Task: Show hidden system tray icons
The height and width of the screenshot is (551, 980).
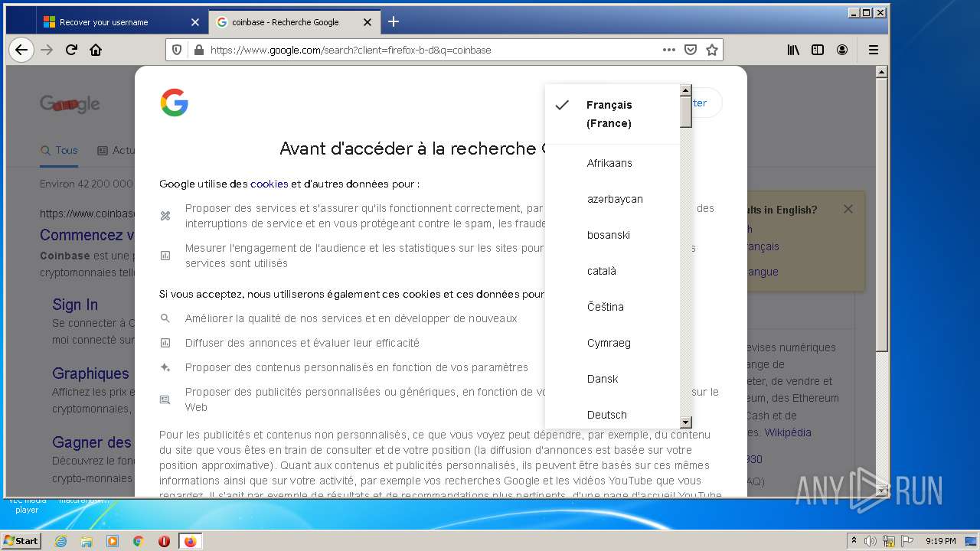Action: (x=854, y=541)
